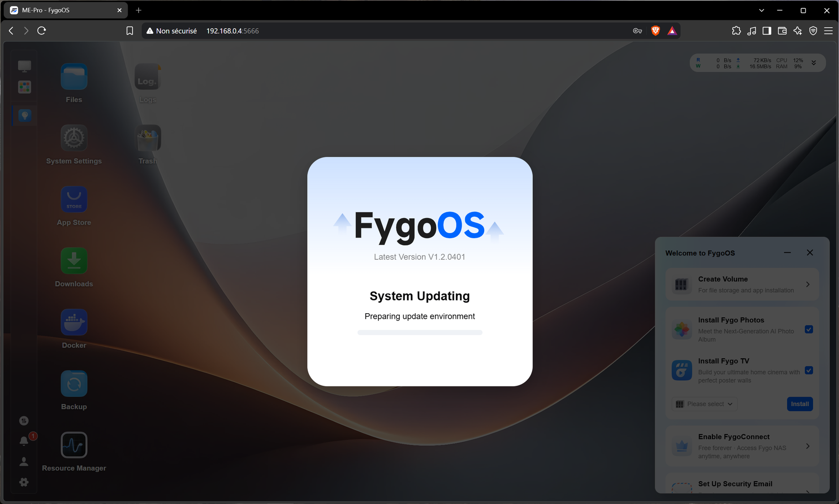This screenshot has height=504, width=839.
Task: Open the Logs desktop icon
Action: tap(148, 77)
